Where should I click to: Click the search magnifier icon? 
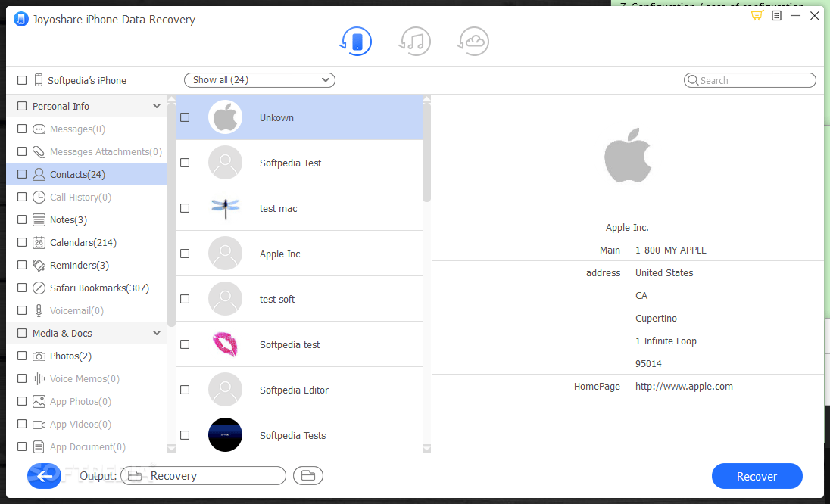(x=693, y=80)
